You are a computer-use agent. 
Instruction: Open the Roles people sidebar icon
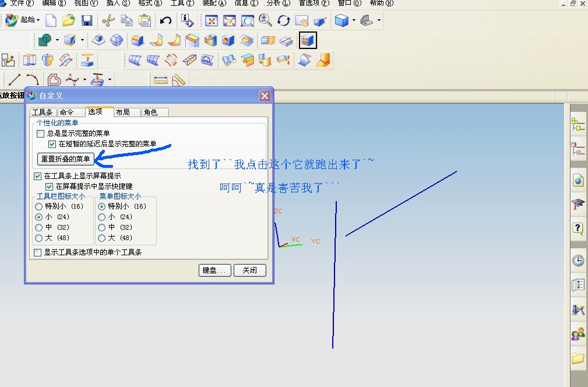click(578, 333)
